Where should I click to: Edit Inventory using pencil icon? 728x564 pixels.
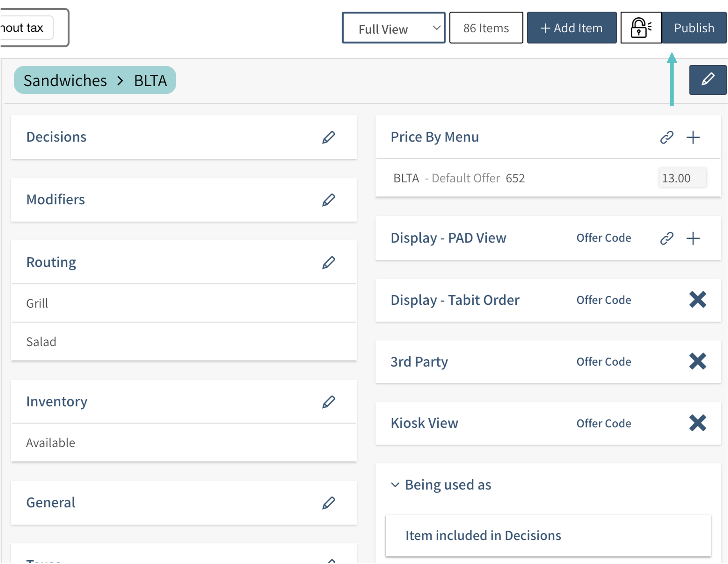328,402
